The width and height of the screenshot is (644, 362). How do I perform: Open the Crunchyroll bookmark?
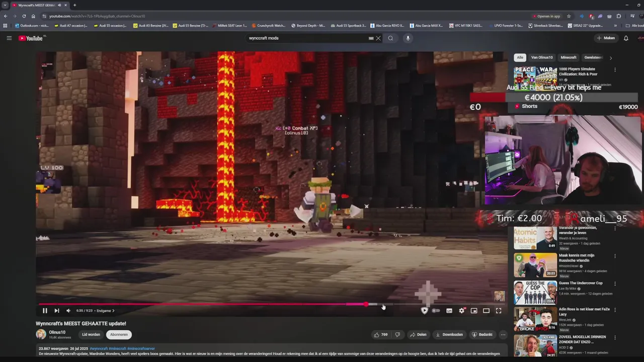[268, 26]
